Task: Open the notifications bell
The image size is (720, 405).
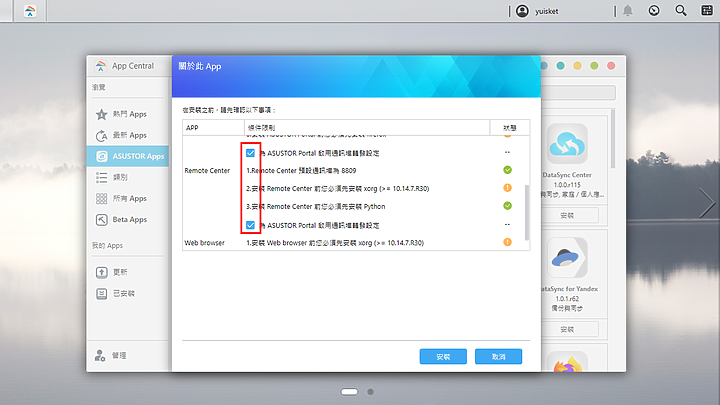Action: (628, 11)
